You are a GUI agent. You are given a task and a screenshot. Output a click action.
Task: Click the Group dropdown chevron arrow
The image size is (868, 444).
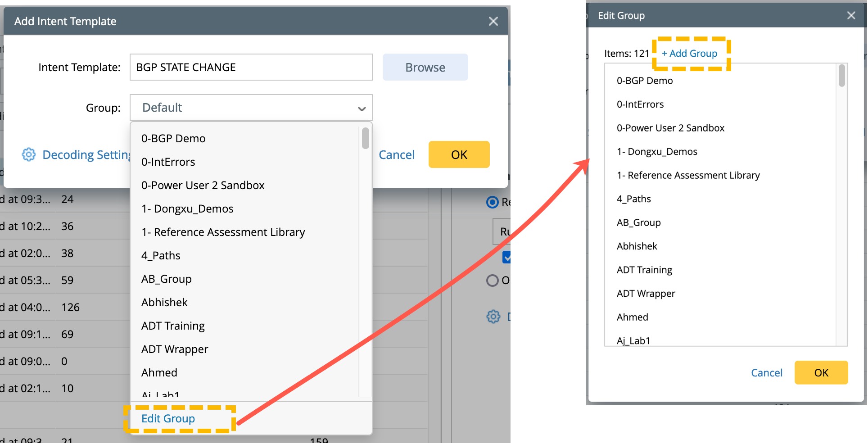pyautogui.click(x=362, y=109)
